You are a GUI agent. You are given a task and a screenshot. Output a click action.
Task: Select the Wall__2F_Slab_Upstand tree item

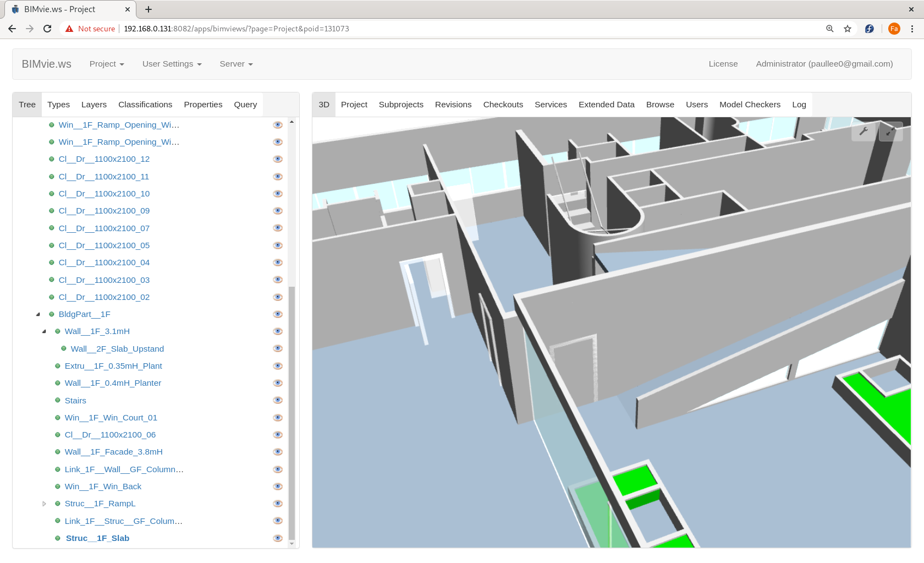coord(117,348)
